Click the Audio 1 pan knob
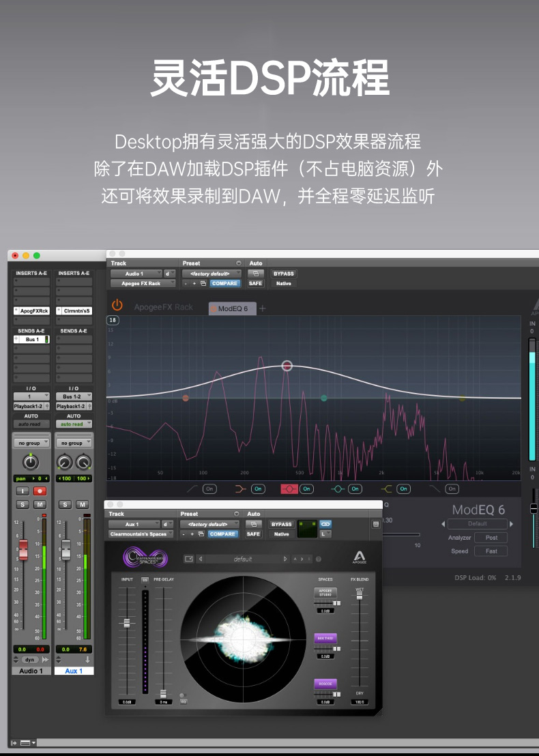The image size is (539, 756). (31, 463)
